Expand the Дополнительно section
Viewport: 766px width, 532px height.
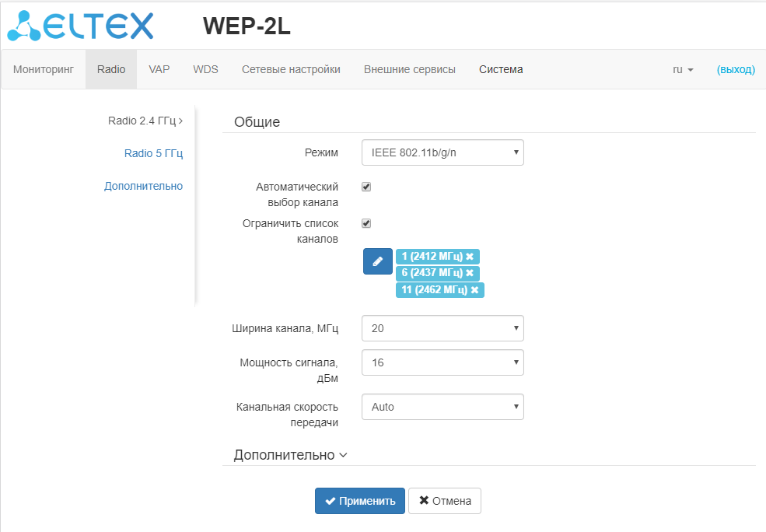(291, 455)
